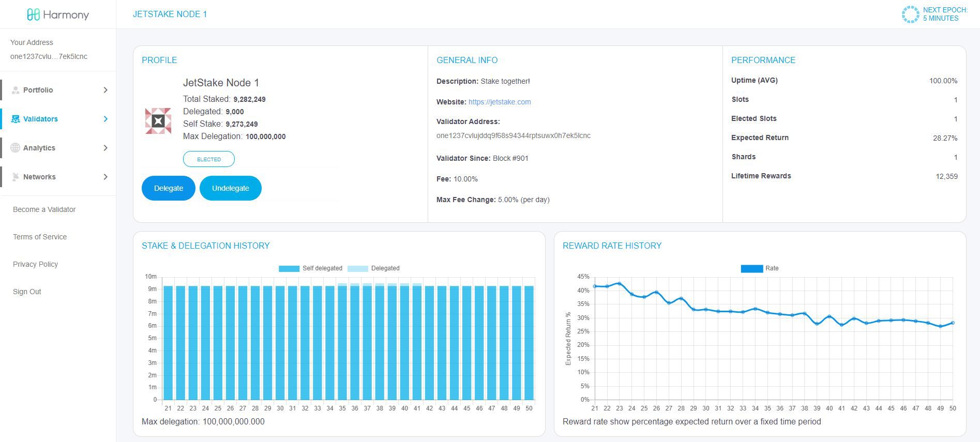Screen dimensions: 980x442
Task: Open the https://jetstake.com website link
Action: [500, 102]
